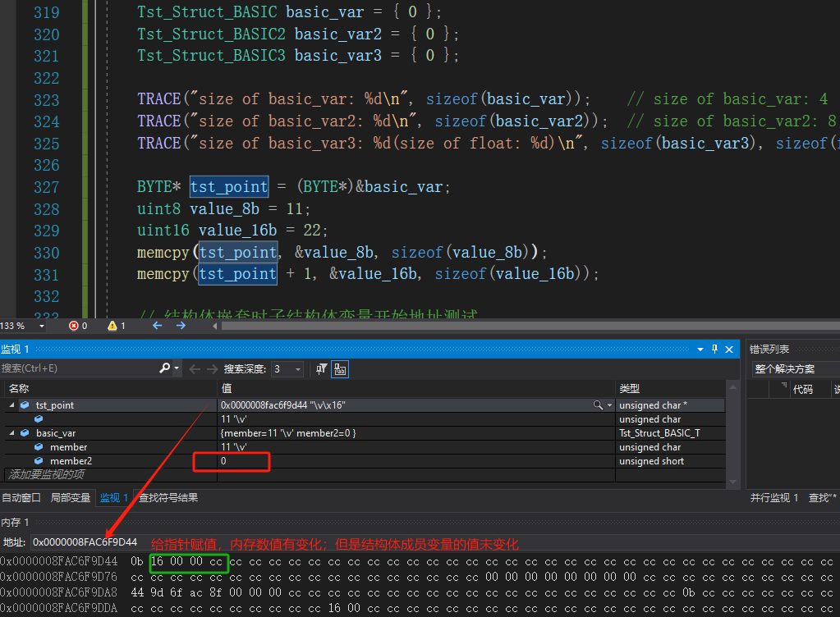Click the unsigned short type cell

coord(670,461)
